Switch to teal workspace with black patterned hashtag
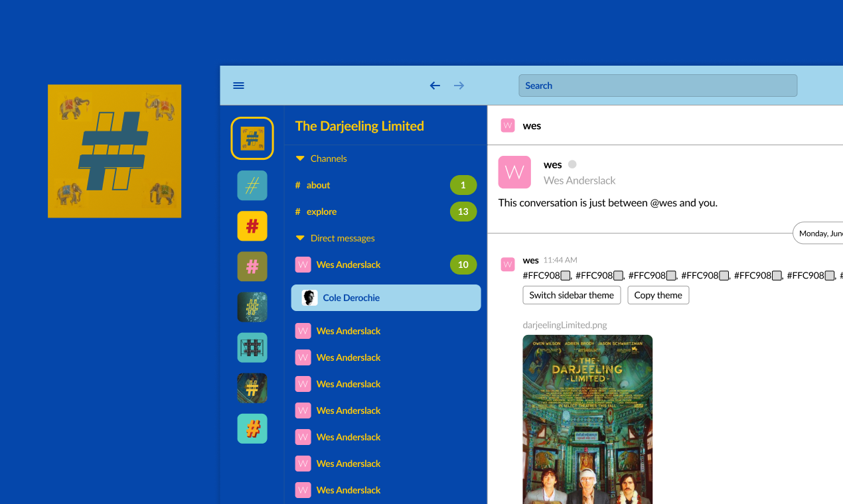 coord(252,347)
